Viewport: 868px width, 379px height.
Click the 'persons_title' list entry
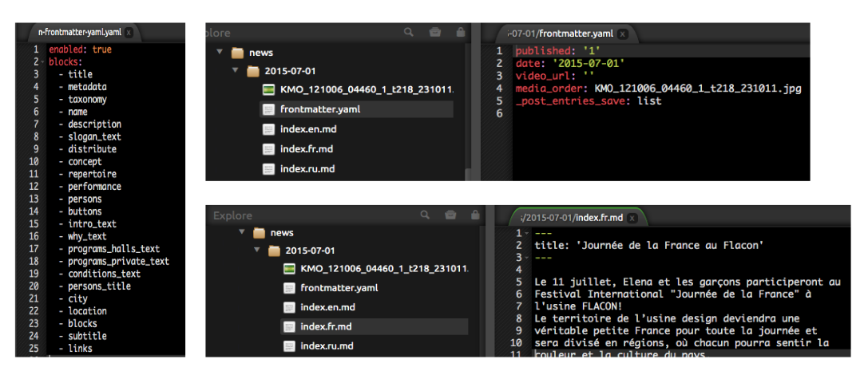tap(99, 286)
